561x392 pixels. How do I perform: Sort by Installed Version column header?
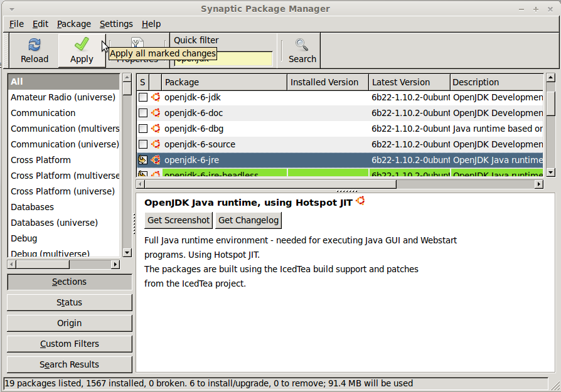328,82
